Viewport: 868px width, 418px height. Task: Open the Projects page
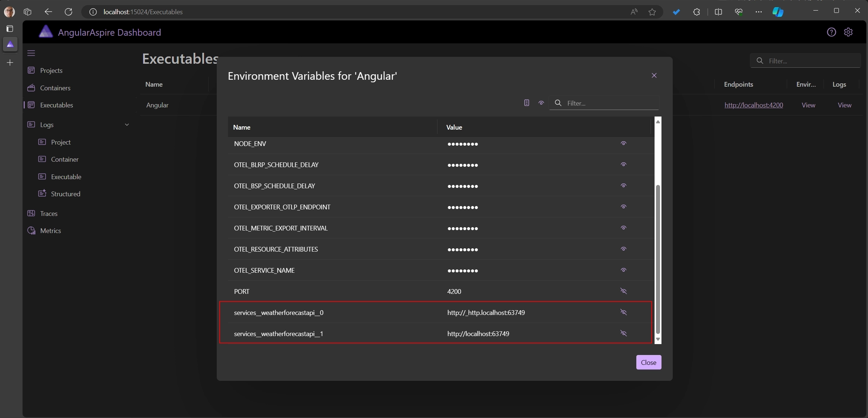pyautogui.click(x=51, y=71)
